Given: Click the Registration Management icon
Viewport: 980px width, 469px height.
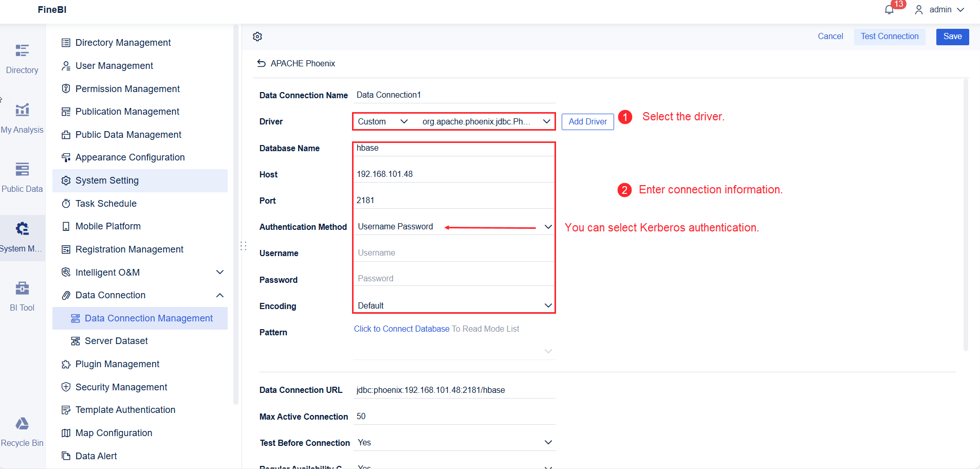Looking at the screenshot, I should point(66,249).
